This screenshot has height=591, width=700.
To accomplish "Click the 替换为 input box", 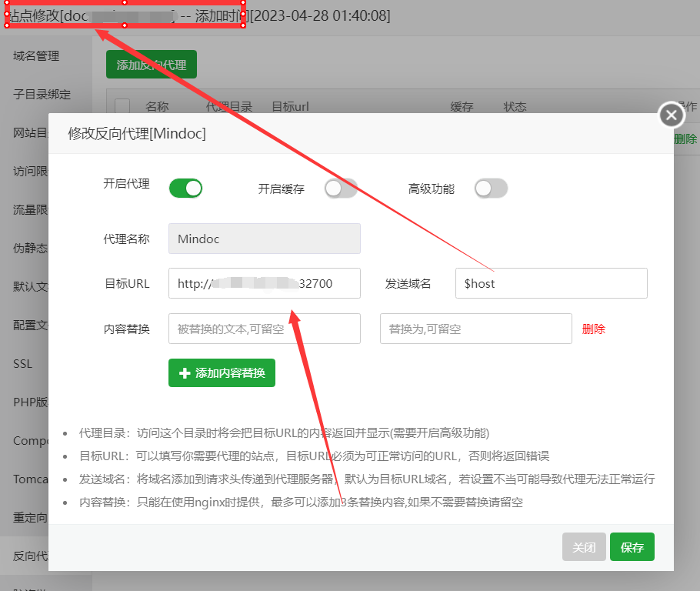I will 475,329.
